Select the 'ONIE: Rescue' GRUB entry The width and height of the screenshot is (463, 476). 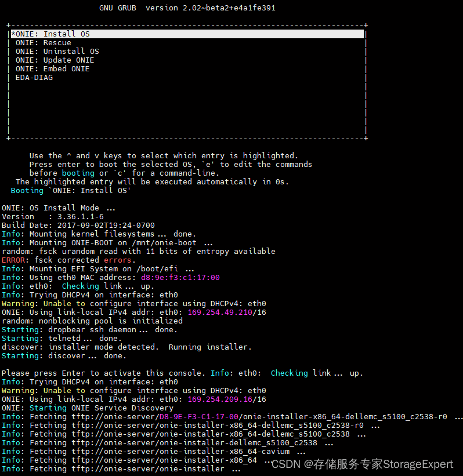tap(43, 43)
